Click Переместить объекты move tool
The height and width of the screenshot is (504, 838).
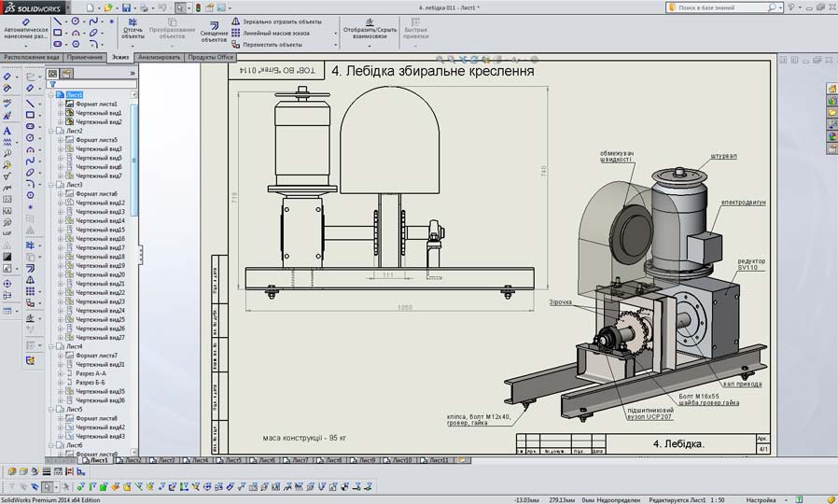pyautogui.click(x=267, y=45)
